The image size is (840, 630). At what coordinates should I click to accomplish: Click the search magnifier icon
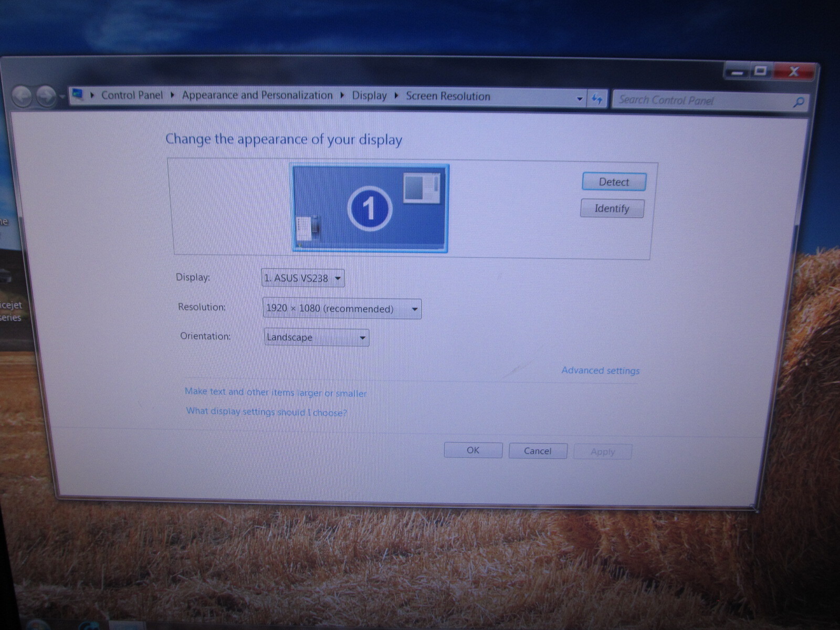[799, 102]
